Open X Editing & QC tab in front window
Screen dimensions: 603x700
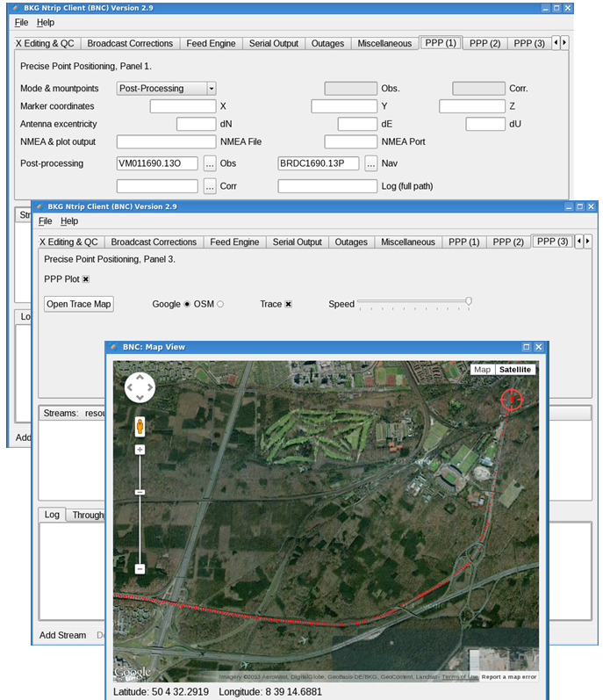[69, 242]
